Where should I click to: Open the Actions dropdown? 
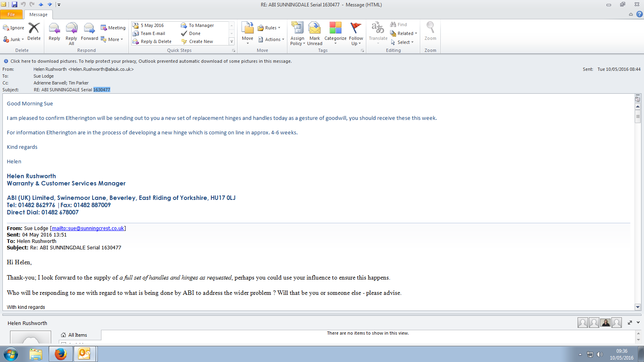[x=271, y=39]
